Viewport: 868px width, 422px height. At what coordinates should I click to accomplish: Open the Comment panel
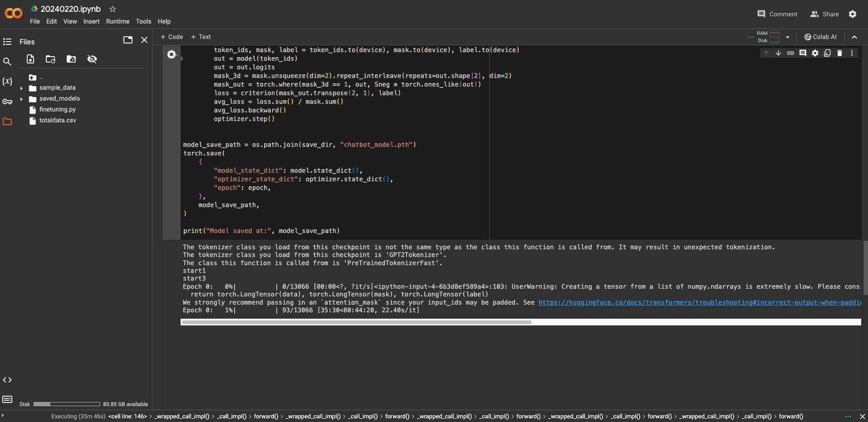coord(777,14)
